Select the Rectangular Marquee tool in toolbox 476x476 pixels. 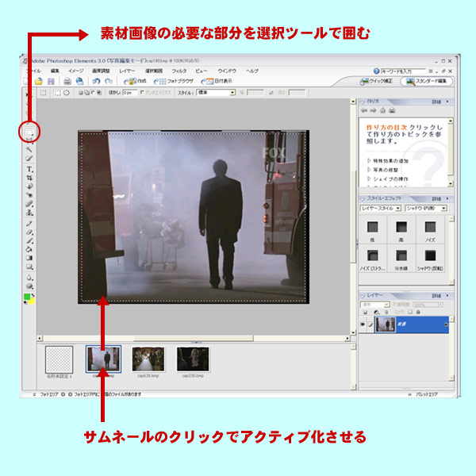[29, 132]
